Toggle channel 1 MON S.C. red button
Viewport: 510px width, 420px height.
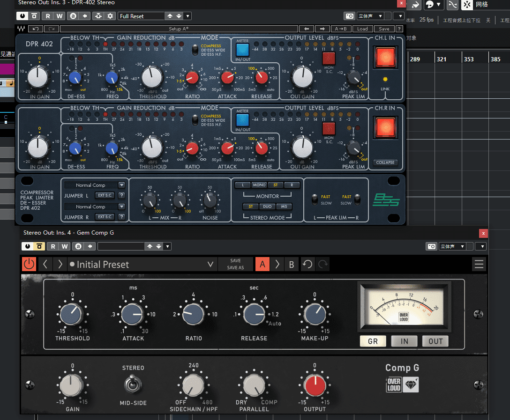[x=329, y=59]
